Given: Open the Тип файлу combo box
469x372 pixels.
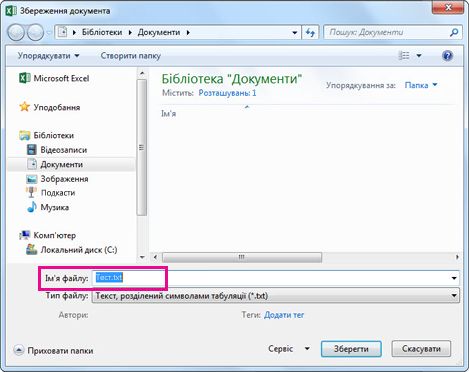Looking at the screenshot, I should click(275, 296).
